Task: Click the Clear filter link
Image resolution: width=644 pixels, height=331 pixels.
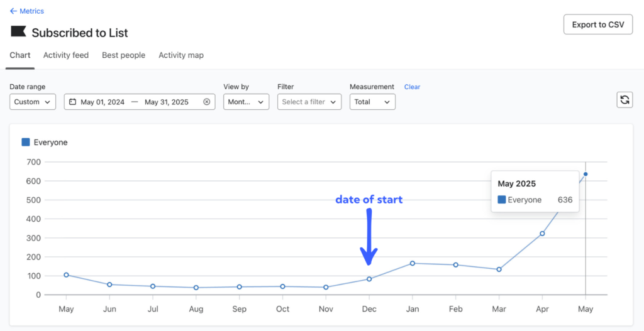Action: coord(412,87)
